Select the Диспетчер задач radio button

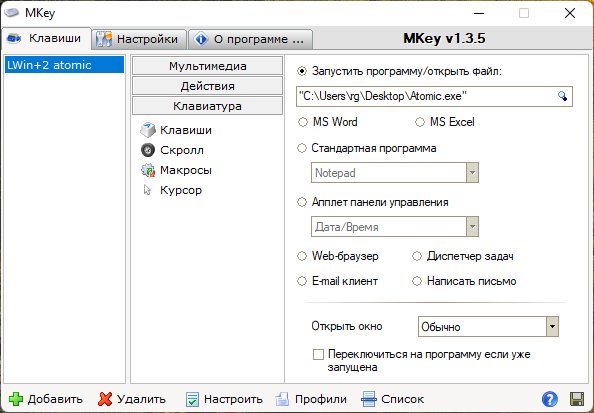coord(417,256)
